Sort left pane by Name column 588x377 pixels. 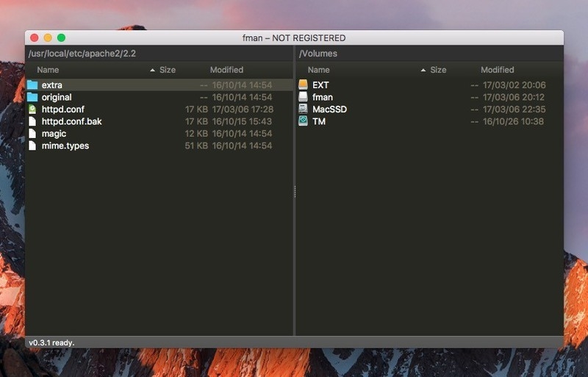[x=48, y=70]
